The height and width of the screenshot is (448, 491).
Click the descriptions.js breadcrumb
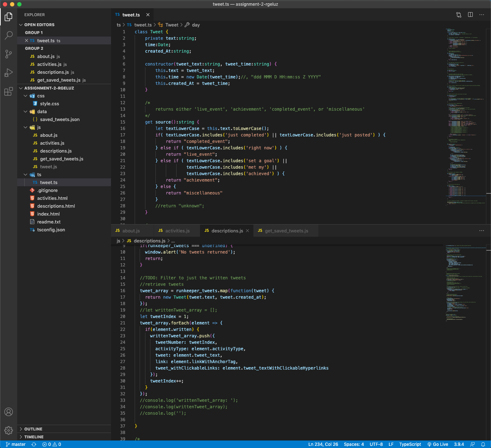coord(146,241)
